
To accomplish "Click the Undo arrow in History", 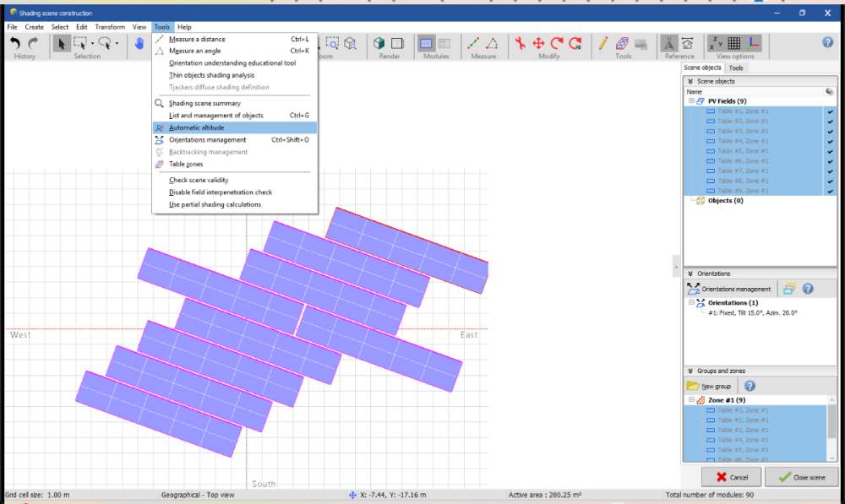I will click(x=15, y=44).
